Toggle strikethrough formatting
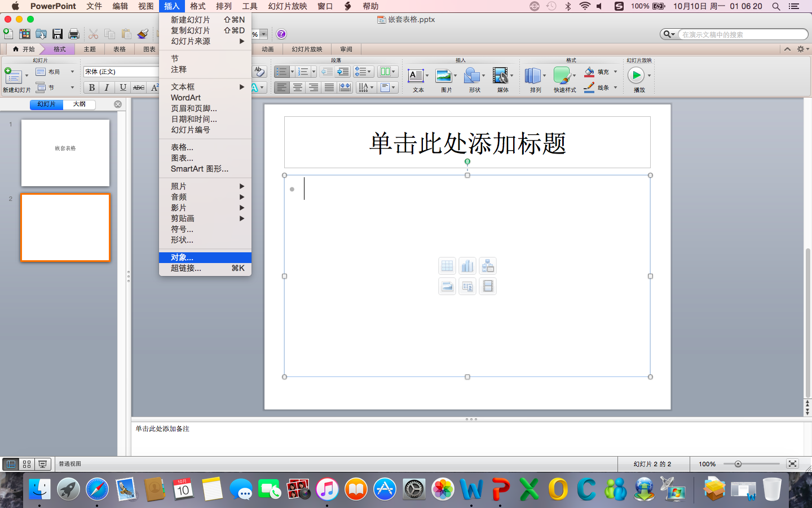Screen dimensions: 812x508 pos(139,87)
